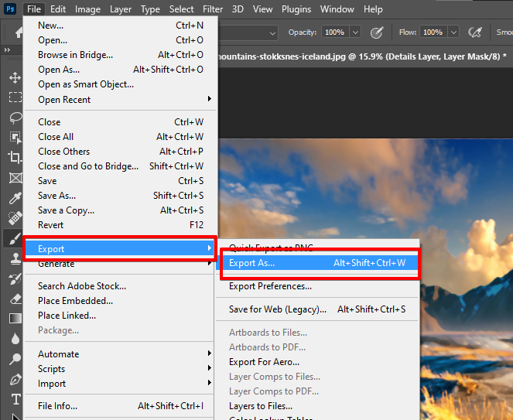Choose File Info... entry
The image size is (513, 420).
(x=121, y=406)
